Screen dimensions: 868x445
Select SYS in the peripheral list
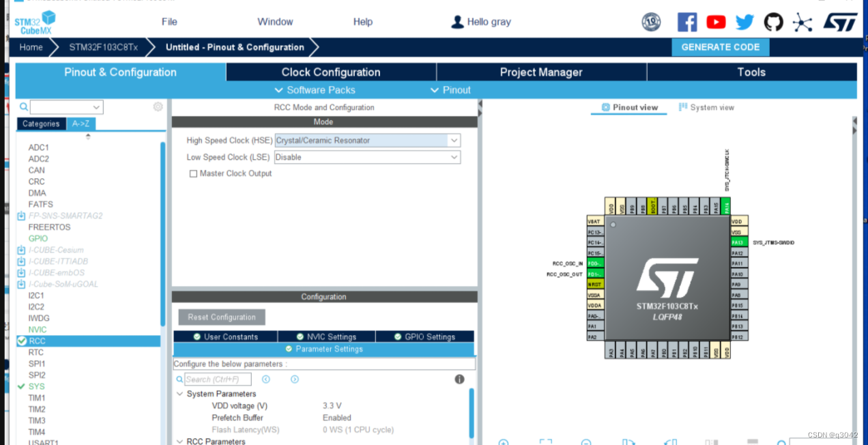(36, 386)
